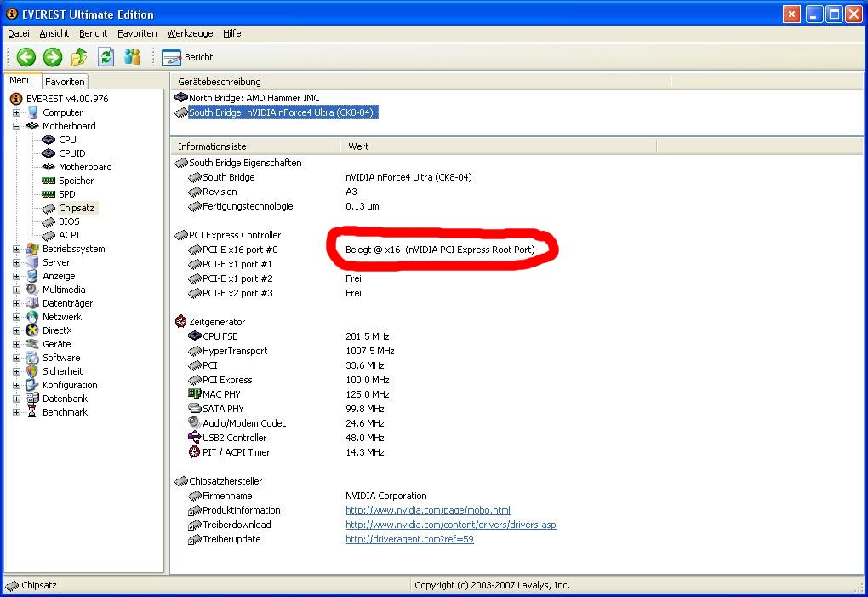
Task: Click the SATA PHY drive icon
Action: tap(194, 408)
